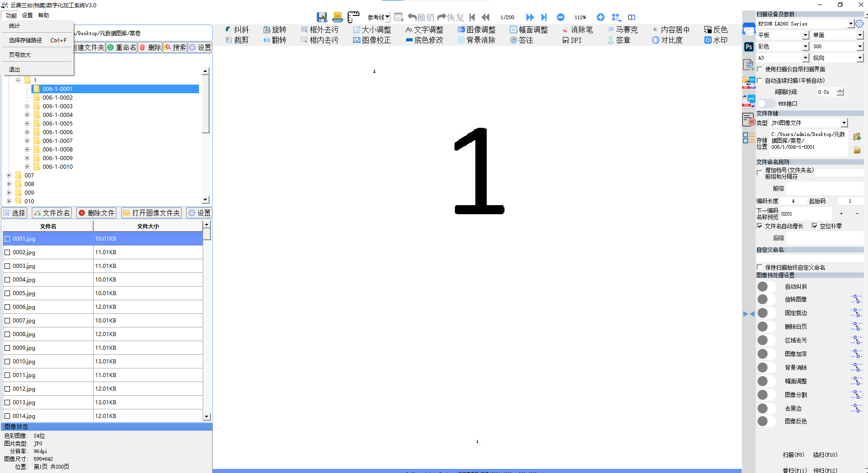Open the JPG图像文件 file type dropdown
This screenshot has height=473, width=868.
[844, 123]
